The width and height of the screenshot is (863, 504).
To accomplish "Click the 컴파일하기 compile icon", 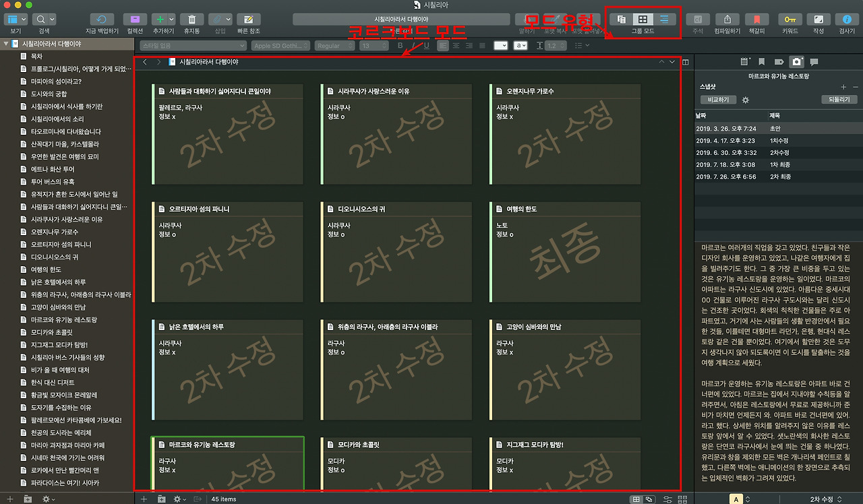I will pyautogui.click(x=727, y=20).
